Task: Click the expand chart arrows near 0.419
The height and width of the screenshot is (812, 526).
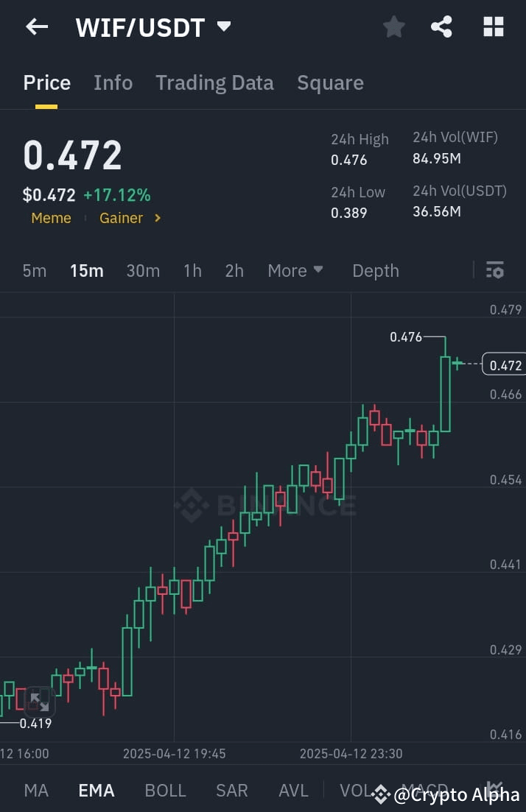Action: pyautogui.click(x=38, y=700)
